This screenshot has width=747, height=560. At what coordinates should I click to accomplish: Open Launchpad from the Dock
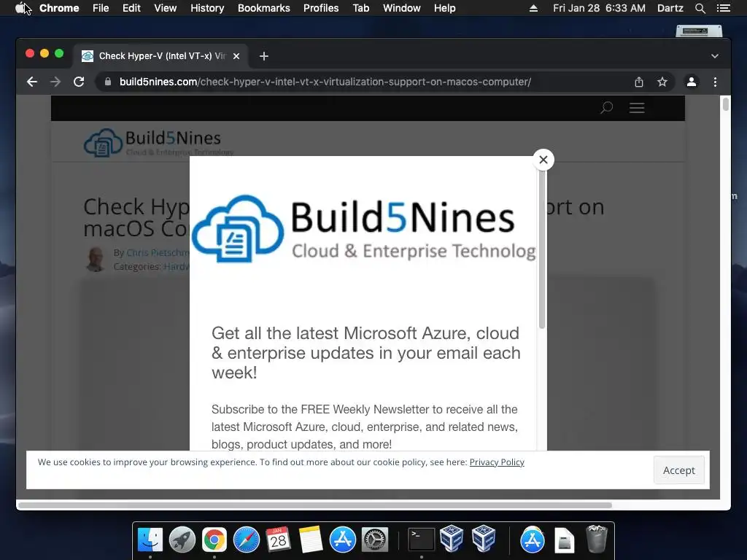point(182,540)
